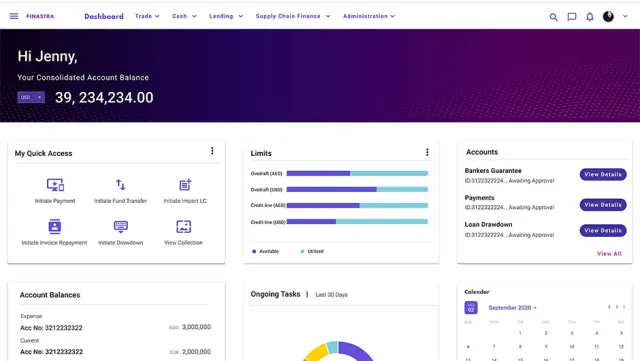Screen dimensions: 640x361
Task: Expand the Administration chevron
Action: (392, 16)
